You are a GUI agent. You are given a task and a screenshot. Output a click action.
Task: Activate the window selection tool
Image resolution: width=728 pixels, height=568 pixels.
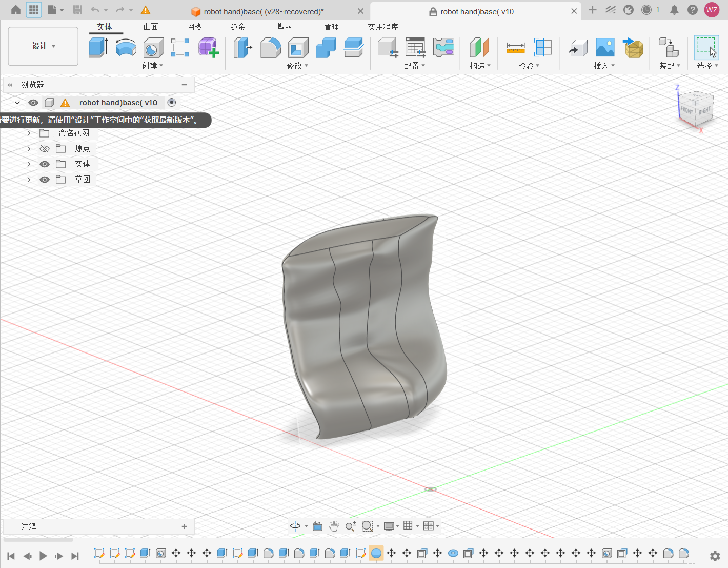click(706, 48)
